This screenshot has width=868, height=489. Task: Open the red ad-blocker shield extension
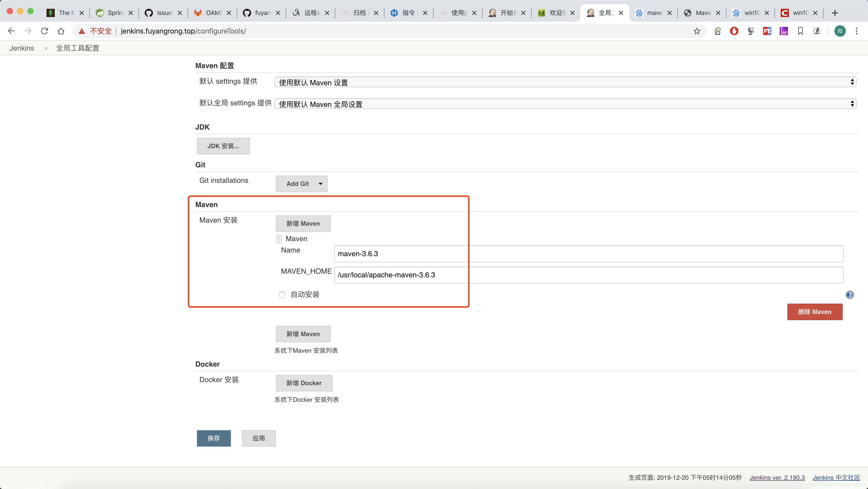click(734, 31)
